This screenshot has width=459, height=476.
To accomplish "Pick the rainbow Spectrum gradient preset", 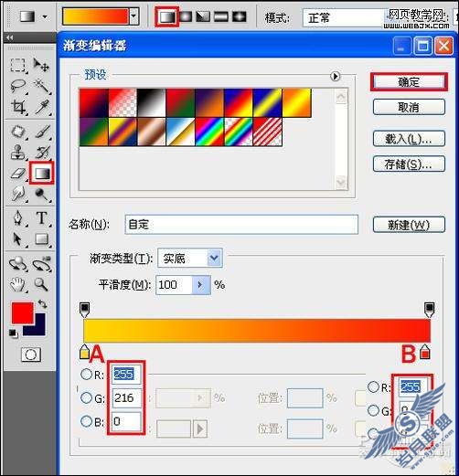I will coord(209,132).
